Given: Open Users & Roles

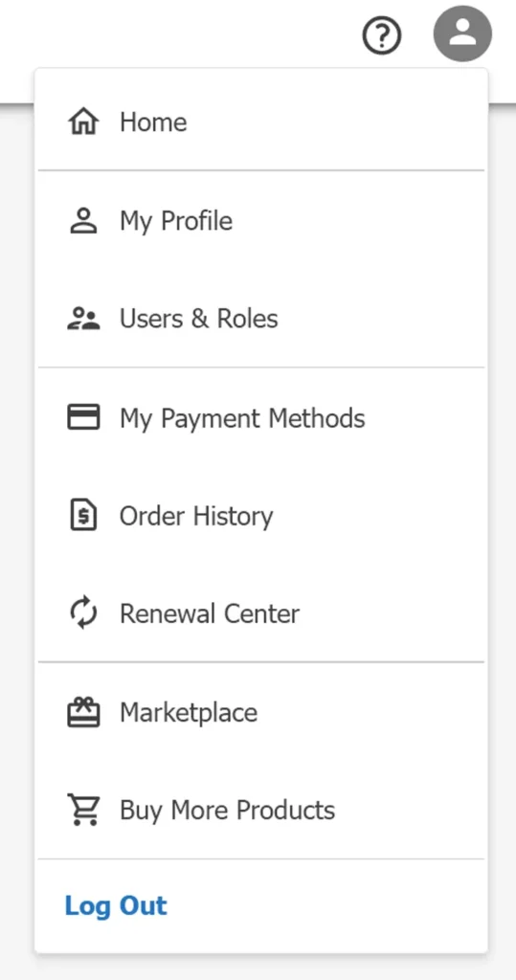Looking at the screenshot, I should coord(260,319).
